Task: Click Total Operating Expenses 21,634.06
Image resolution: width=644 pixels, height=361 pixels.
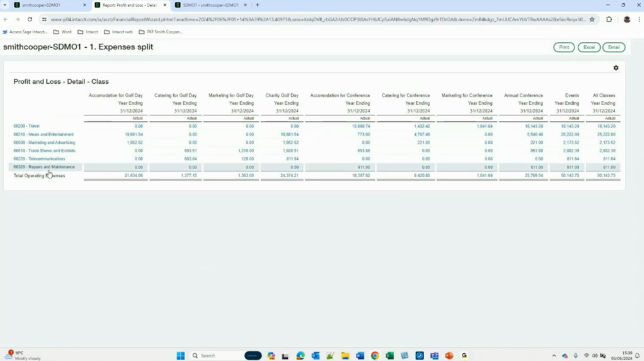Action: 133,175
